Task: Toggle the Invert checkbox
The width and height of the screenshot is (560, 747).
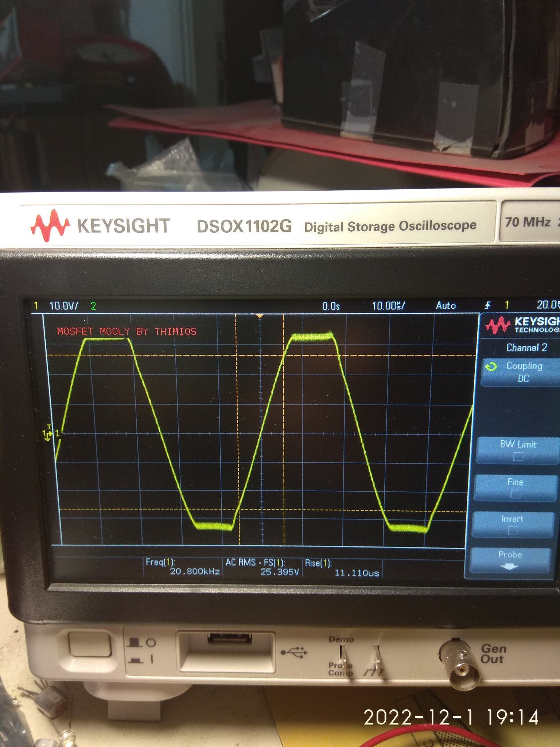Action: pyautogui.click(x=513, y=530)
